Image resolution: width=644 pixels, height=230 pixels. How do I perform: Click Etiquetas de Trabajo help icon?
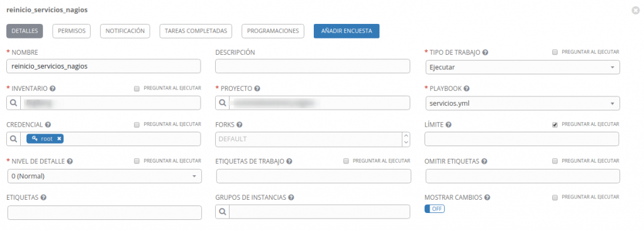289,161
